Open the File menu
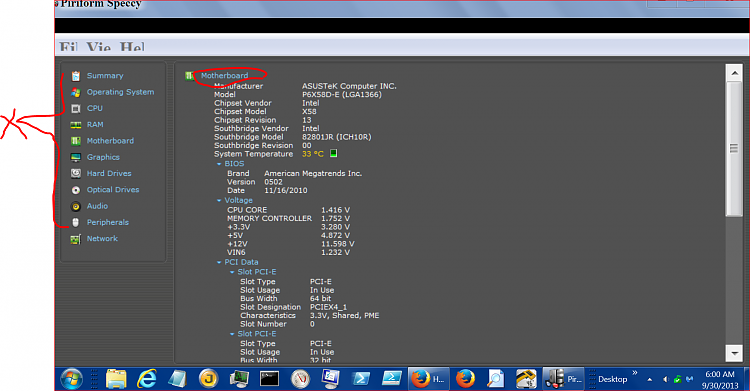750x391 pixels. pos(68,46)
